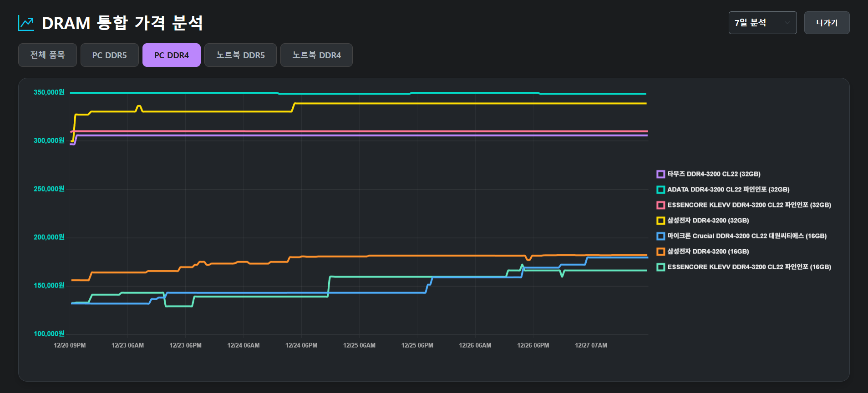This screenshot has width=868, height=393.
Task: Click the ESSENCORE KLEVV 파인인포 (16GB) legend label
Action: [x=749, y=267]
